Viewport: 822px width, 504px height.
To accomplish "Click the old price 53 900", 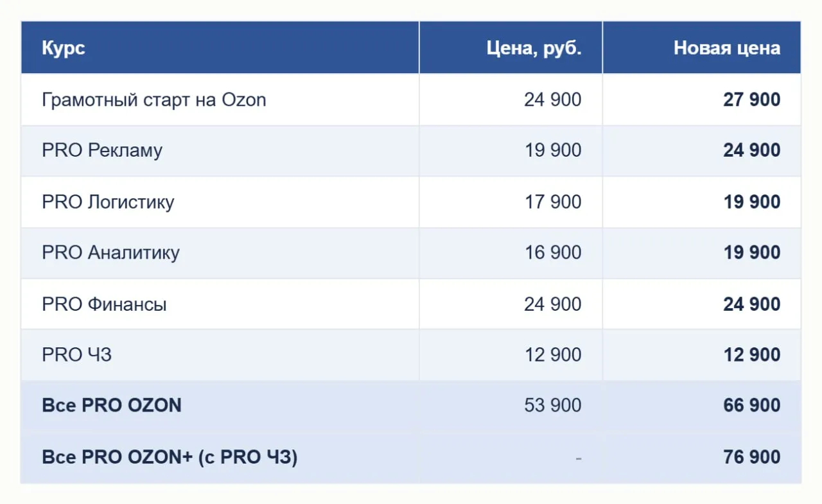I will click(553, 406).
